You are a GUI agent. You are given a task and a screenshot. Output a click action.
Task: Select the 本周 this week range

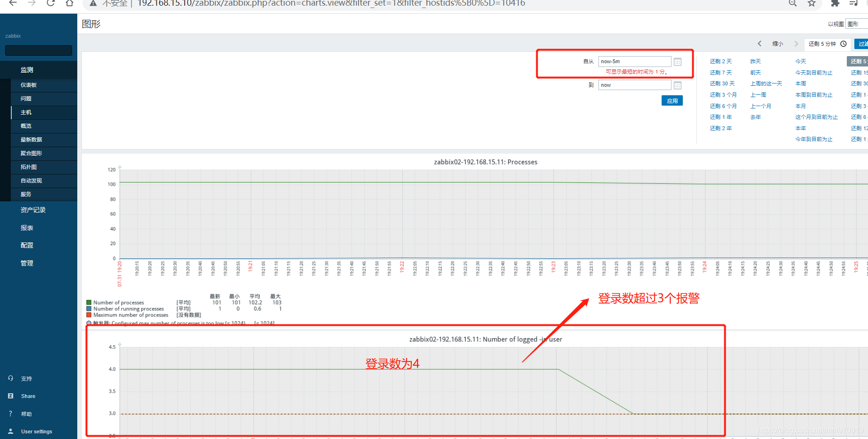click(x=801, y=83)
